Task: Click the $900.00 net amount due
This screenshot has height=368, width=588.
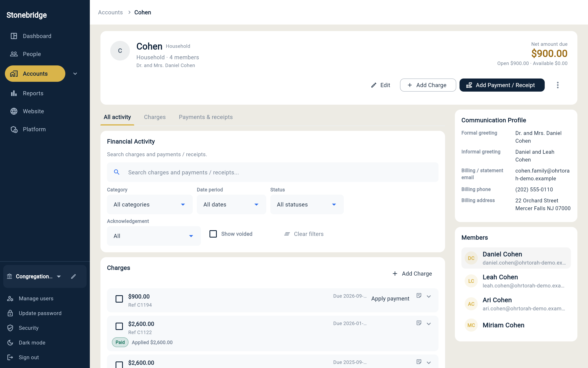Action: point(549,53)
